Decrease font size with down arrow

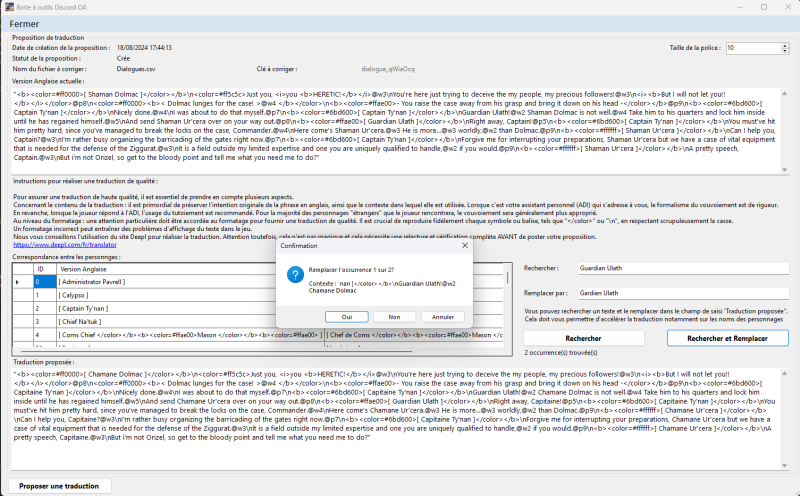pyautogui.click(x=785, y=51)
